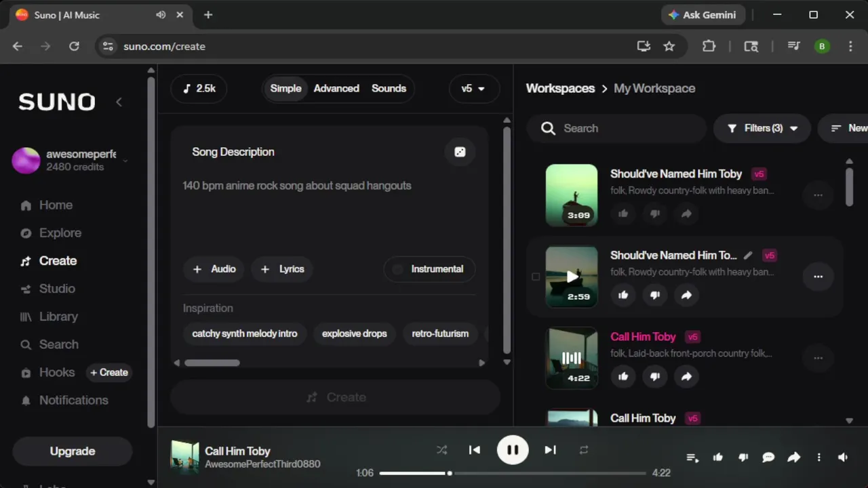Skip to next track
The image size is (868, 488).
pos(550,449)
